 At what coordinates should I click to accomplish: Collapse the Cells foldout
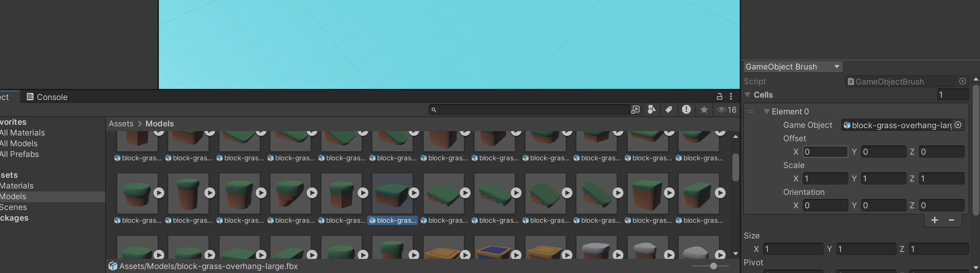click(x=747, y=95)
